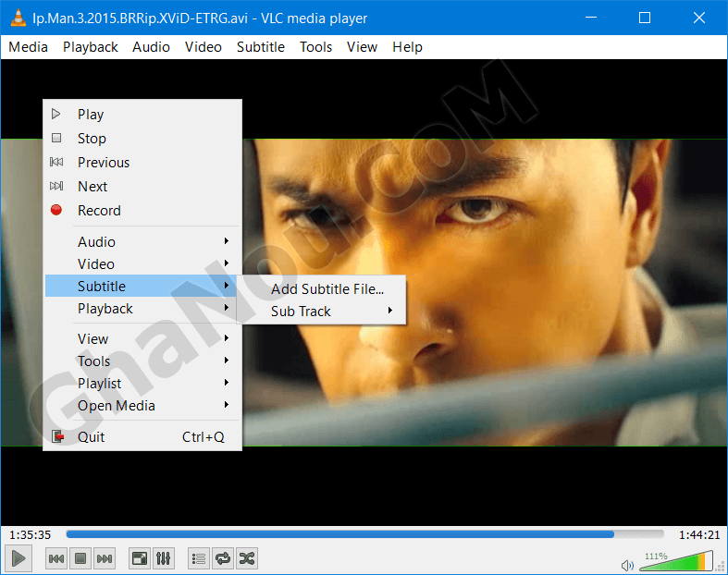The image size is (728, 575).
Task: Minimize the VLC window
Action: point(591,18)
